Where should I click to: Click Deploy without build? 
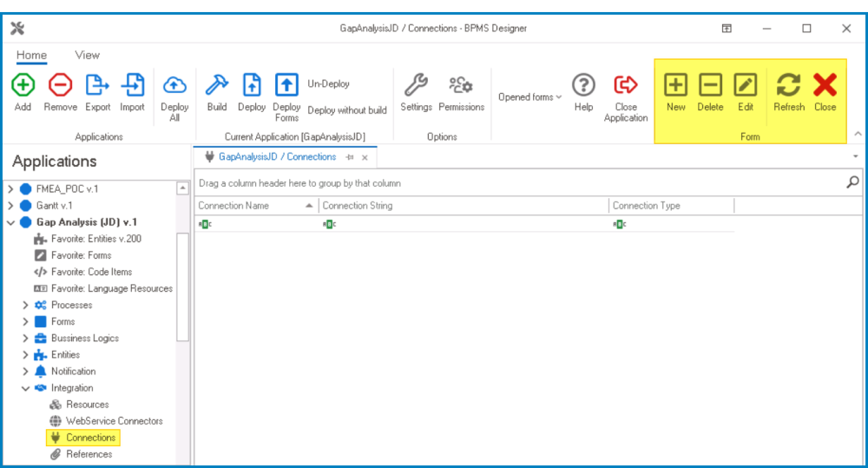pos(347,110)
